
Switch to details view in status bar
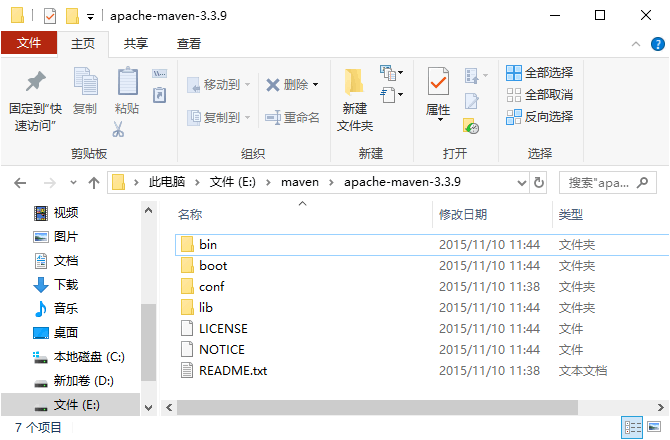[632, 428]
